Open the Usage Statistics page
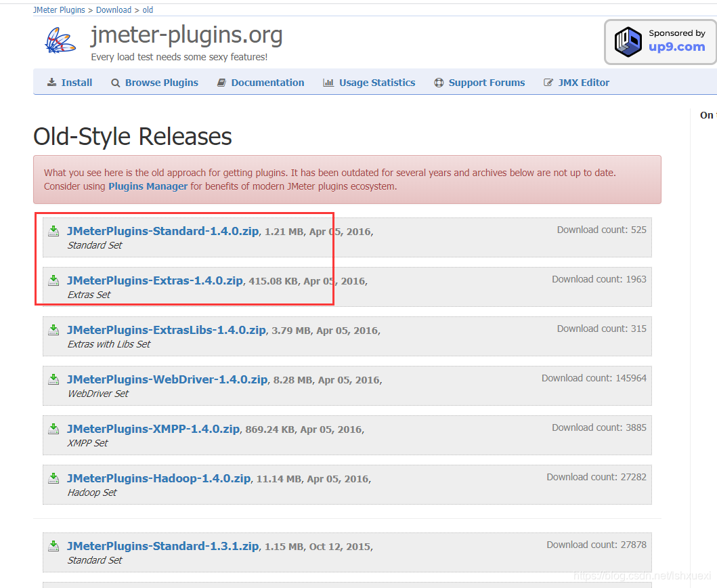This screenshot has height=588, width=717. click(x=377, y=83)
